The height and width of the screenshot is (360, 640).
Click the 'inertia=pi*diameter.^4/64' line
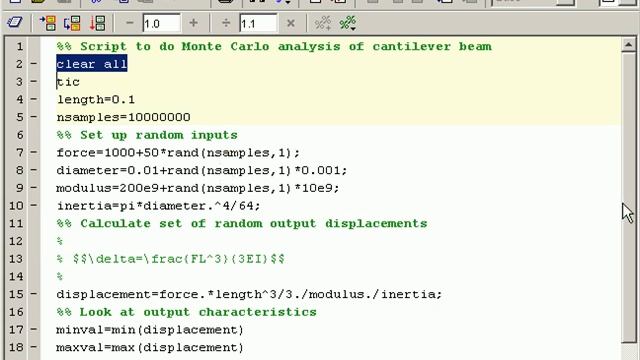pos(158,206)
